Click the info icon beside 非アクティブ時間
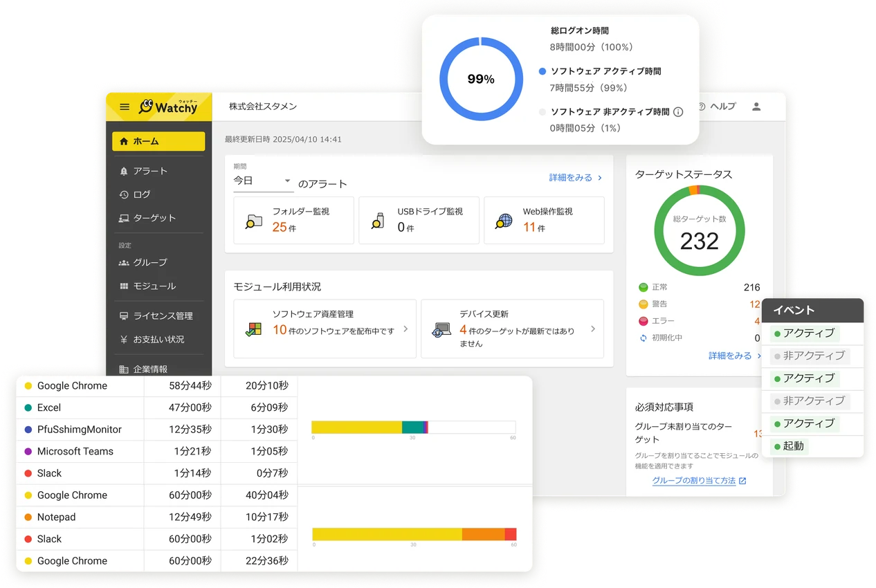The image size is (876, 588). pos(678,112)
